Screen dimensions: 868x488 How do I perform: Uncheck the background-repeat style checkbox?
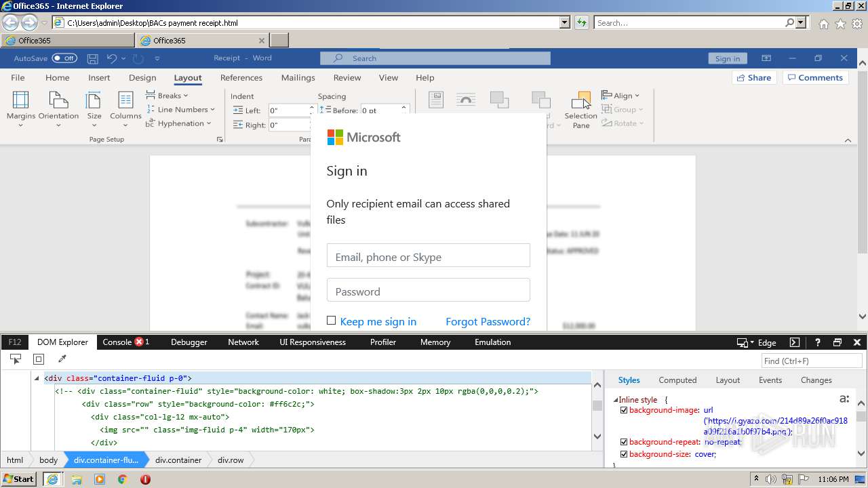click(x=624, y=442)
